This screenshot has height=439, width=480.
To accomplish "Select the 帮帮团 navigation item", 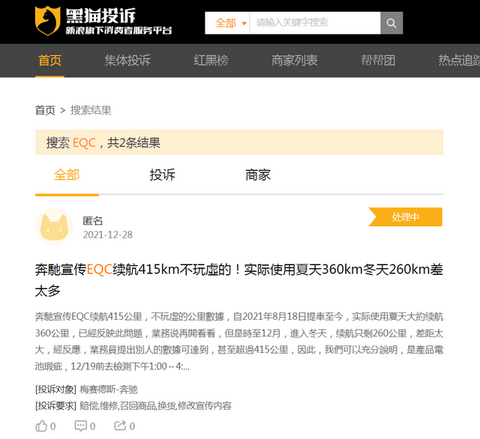I will (378, 60).
